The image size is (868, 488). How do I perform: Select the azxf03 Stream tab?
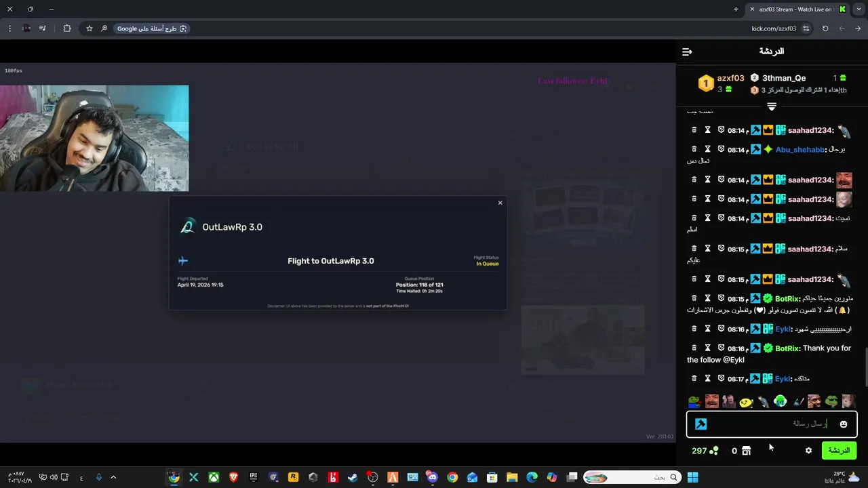[x=797, y=9]
